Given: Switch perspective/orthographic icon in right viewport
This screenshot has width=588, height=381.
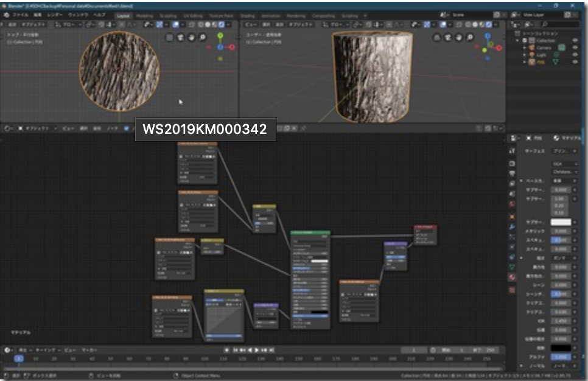Looking at the screenshot, I should [436, 38].
